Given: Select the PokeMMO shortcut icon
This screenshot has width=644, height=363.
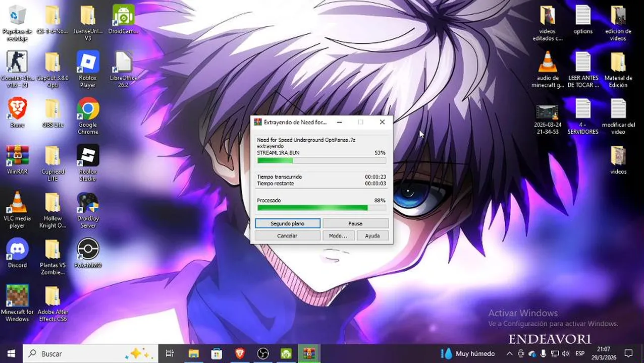Looking at the screenshot, I should tap(88, 253).
